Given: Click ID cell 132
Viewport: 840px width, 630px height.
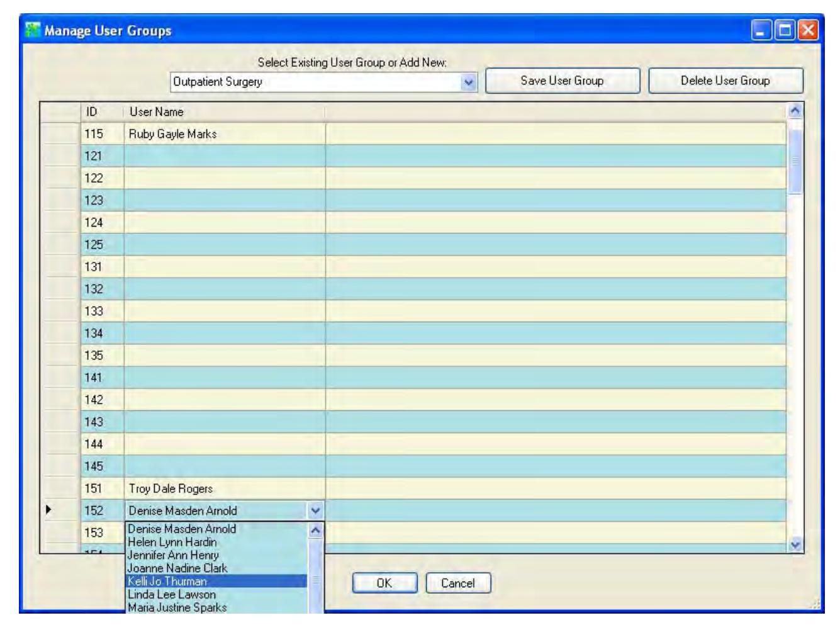Looking at the screenshot, I should (x=103, y=289).
